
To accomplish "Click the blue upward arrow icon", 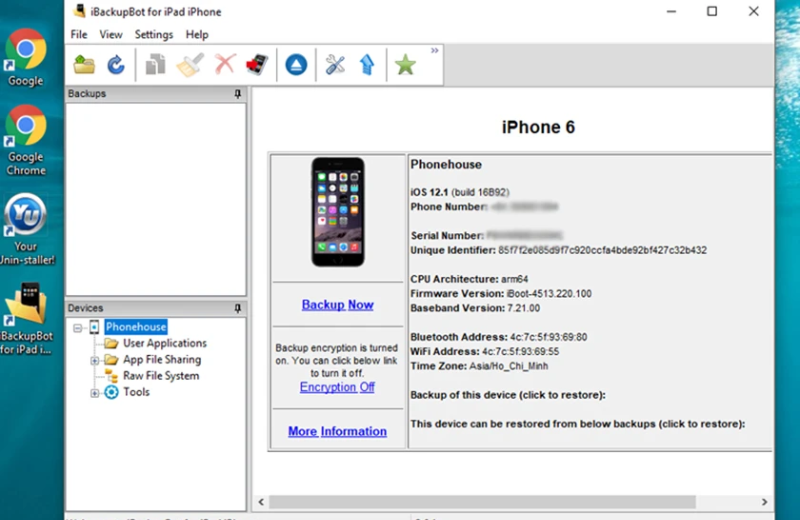I will tap(367, 65).
